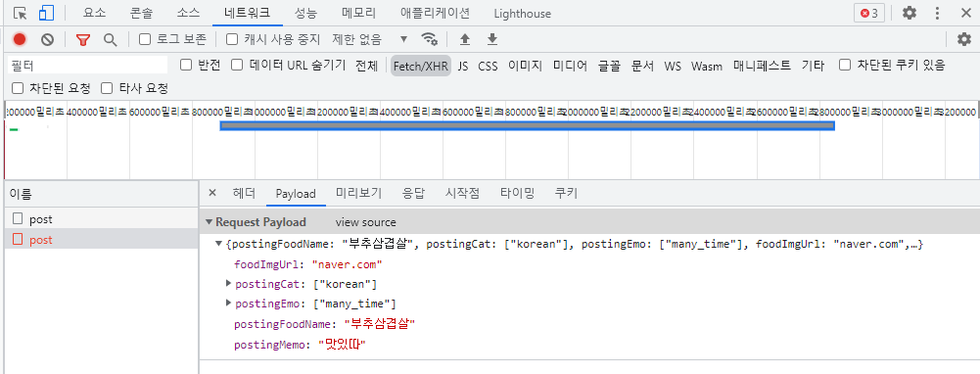
Task: Open the 미리보기 tab
Action: click(358, 193)
